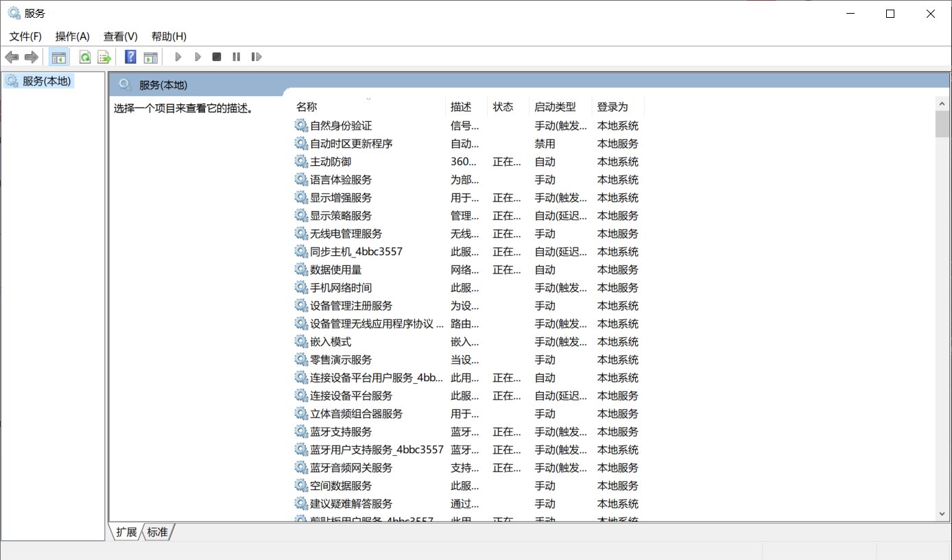Sort by the 登录为 column header

[618, 107]
